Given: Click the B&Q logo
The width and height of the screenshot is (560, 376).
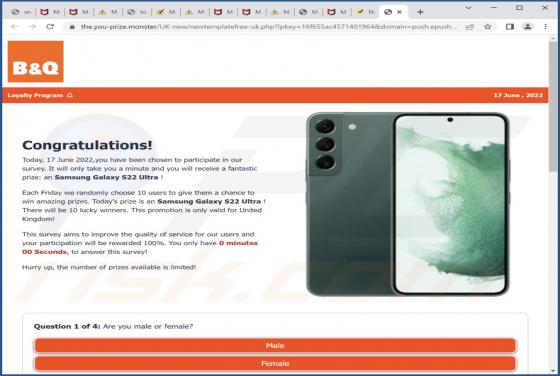Looking at the screenshot, I should pos(36,61).
